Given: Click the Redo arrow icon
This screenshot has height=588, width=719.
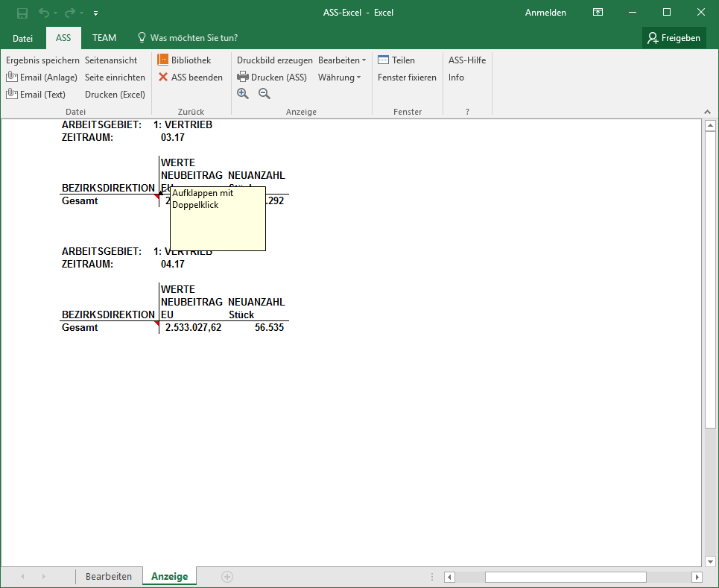Looking at the screenshot, I should tap(70, 13).
